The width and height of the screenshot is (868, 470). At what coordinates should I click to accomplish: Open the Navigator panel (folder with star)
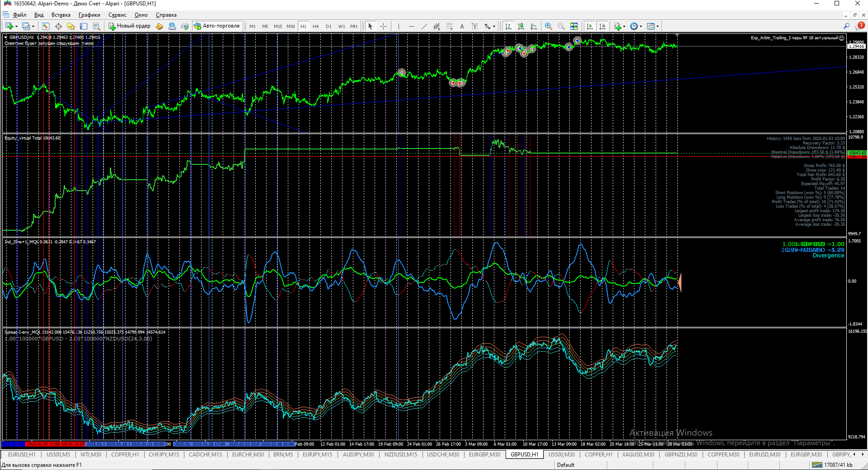[x=71, y=26]
